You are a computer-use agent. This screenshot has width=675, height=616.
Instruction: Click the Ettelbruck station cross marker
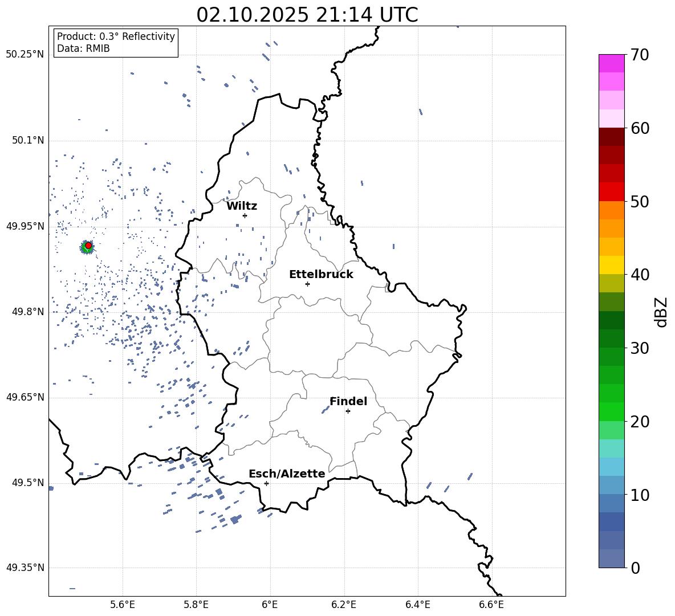(x=307, y=284)
